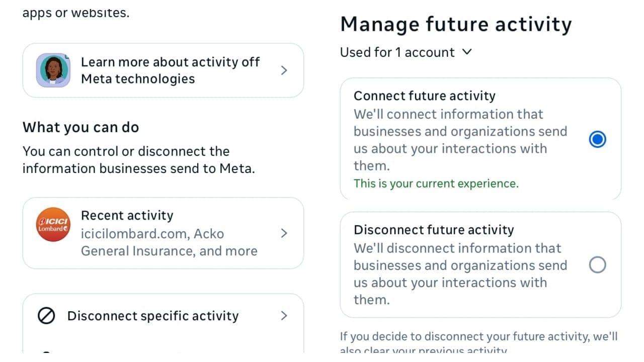Click the avatar illustration in Learn more card
The image size is (644, 362).
(53, 70)
